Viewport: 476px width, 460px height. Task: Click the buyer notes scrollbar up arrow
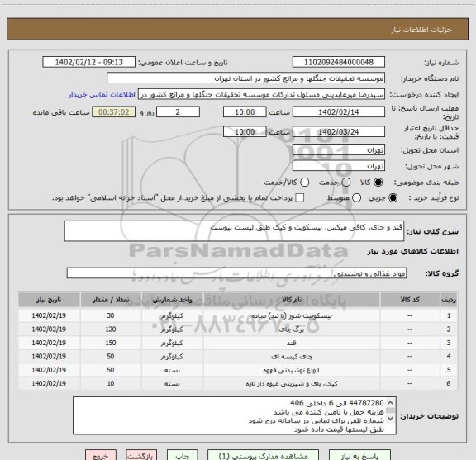(x=391, y=403)
